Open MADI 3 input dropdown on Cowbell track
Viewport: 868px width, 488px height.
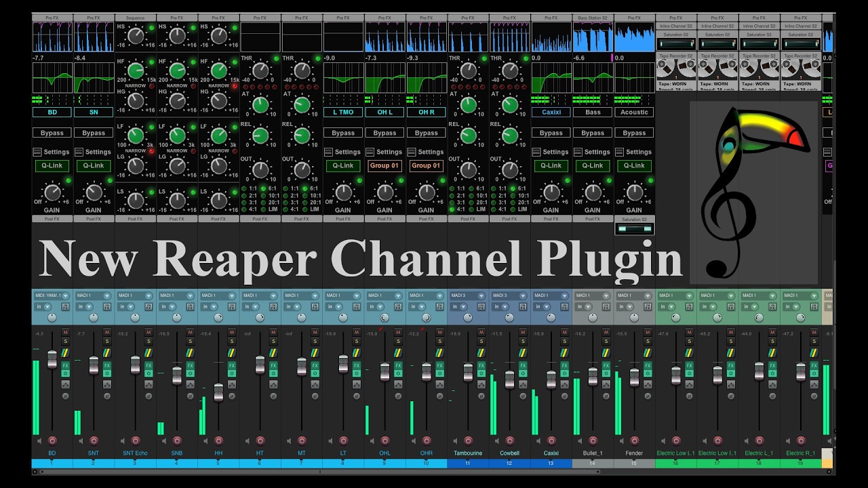(509, 296)
